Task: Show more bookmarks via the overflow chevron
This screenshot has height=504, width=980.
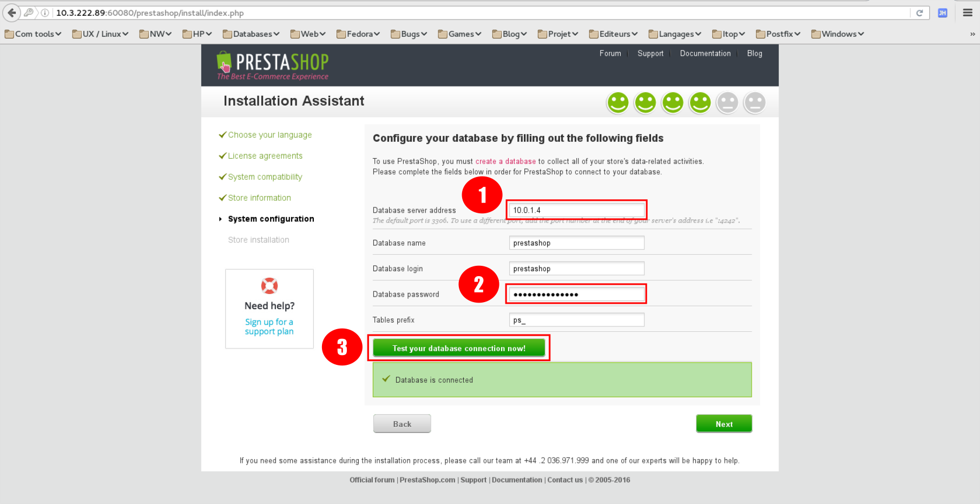Action: pos(972,34)
